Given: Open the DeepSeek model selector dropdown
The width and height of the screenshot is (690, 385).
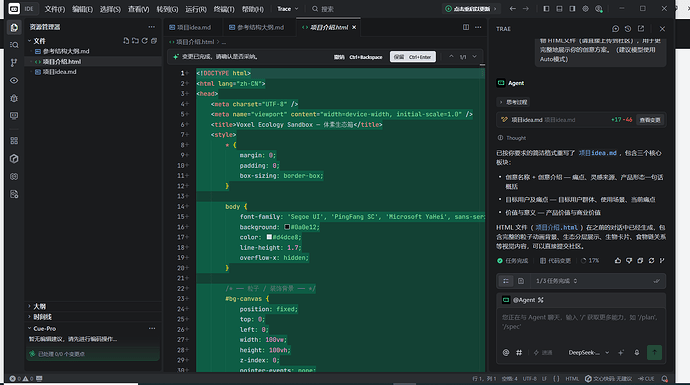Looking at the screenshot, I should 588,352.
